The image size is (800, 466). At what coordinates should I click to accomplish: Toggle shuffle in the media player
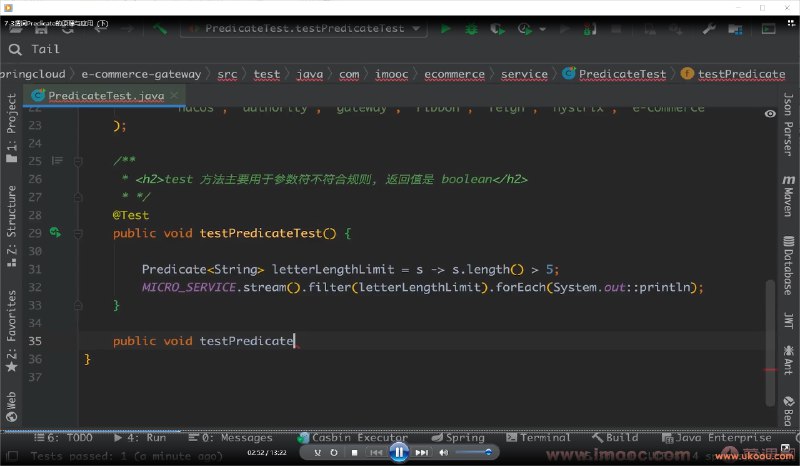(x=317, y=452)
